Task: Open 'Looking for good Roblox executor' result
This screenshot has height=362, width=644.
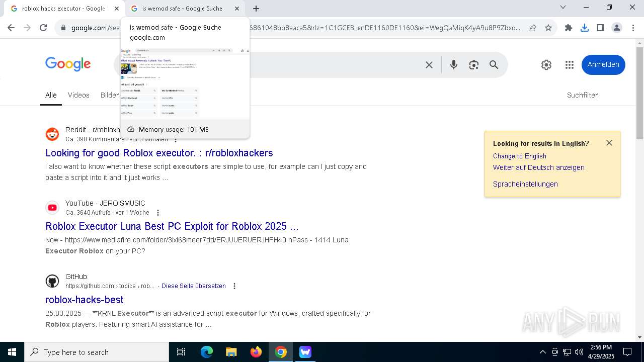Action: click(159, 153)
